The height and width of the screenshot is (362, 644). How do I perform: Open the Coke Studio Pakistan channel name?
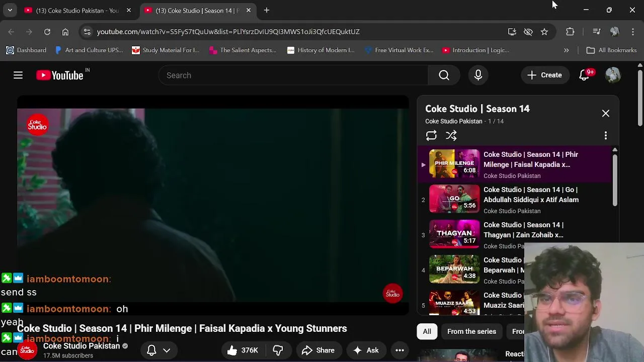point(82,346)
